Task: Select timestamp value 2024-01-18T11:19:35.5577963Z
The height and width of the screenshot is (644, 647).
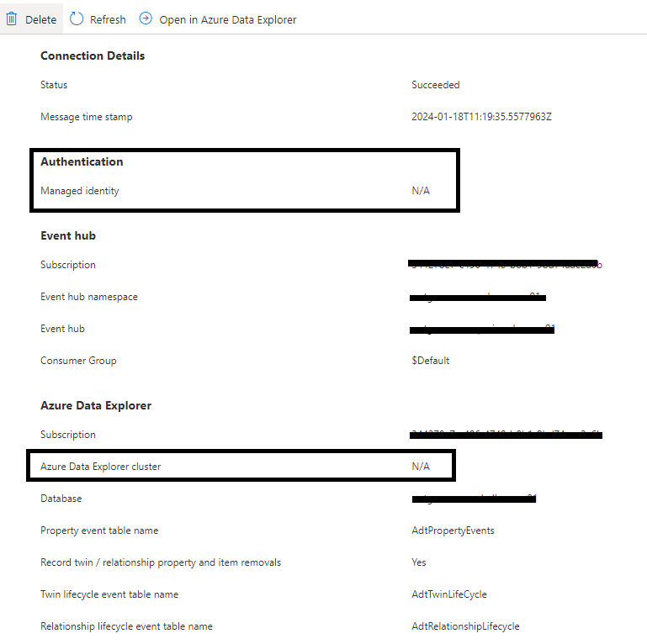Action: coord(481,117)
